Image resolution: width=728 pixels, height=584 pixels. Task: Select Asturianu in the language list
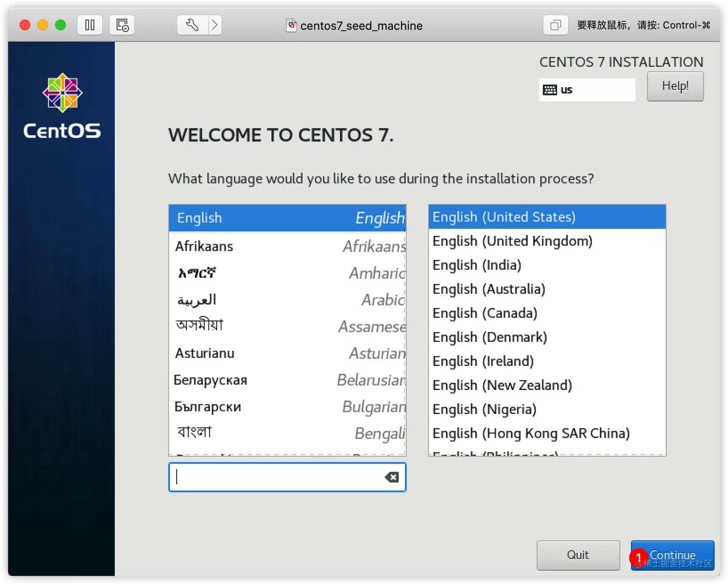pyautogui.click(x=287, y=353)
